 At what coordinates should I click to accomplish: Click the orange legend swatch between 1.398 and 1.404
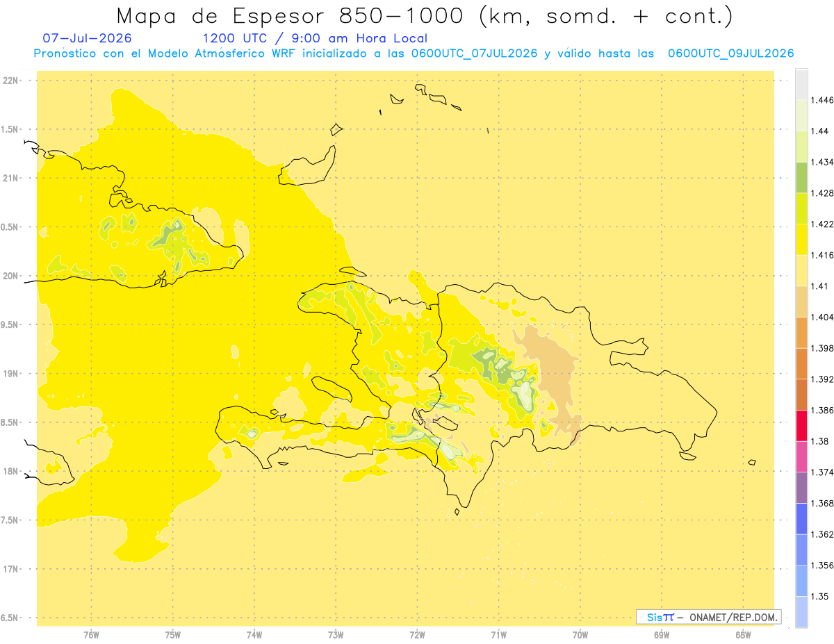click(801, 332)
